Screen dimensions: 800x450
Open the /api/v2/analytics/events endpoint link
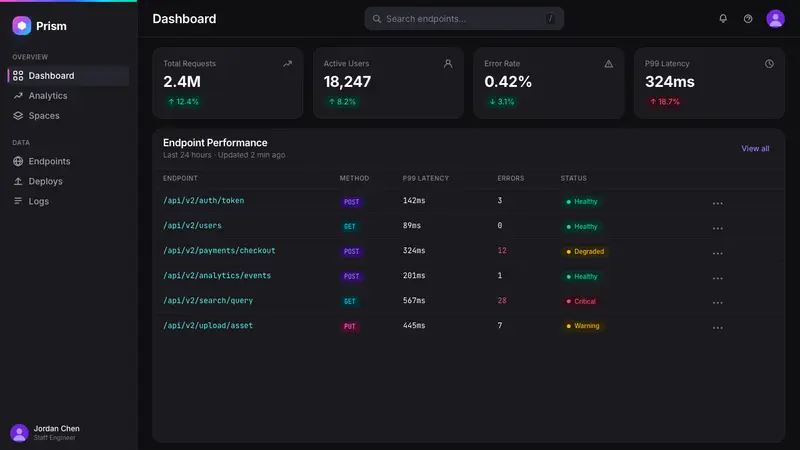click(x=217, y=276)
